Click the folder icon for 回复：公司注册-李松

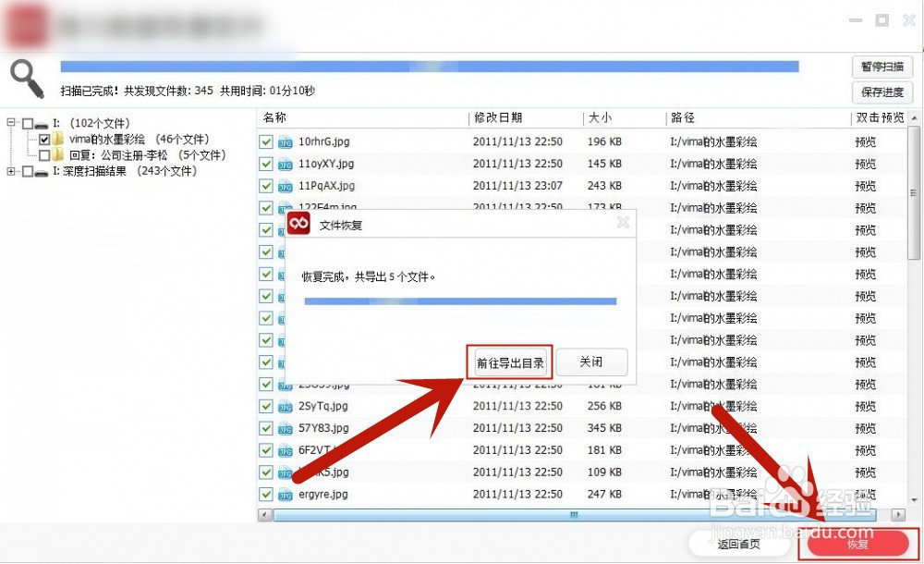pyautogui.click(x=57, y=154)
